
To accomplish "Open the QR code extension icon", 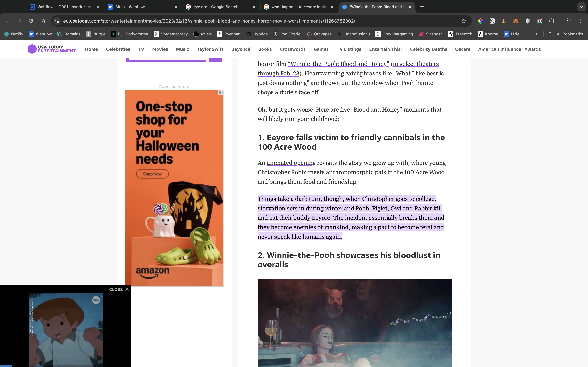I will [x=492, y=21].
